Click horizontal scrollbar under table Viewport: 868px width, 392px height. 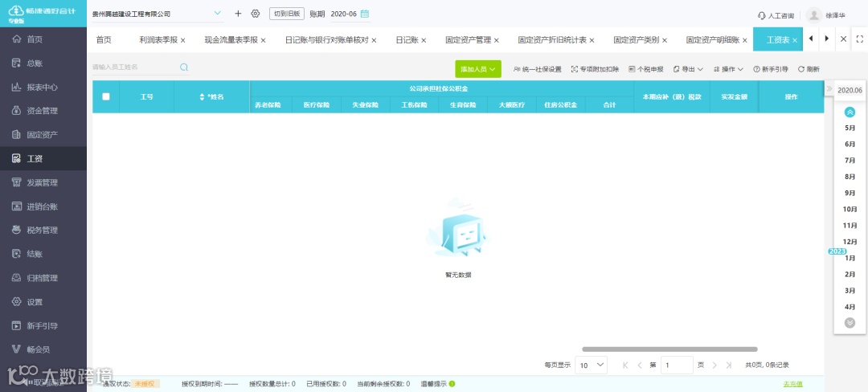point(669,349)
